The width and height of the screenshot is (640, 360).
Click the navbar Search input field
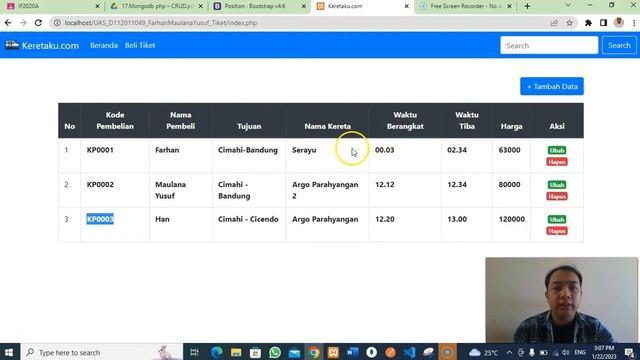click(x=549, y=45)
